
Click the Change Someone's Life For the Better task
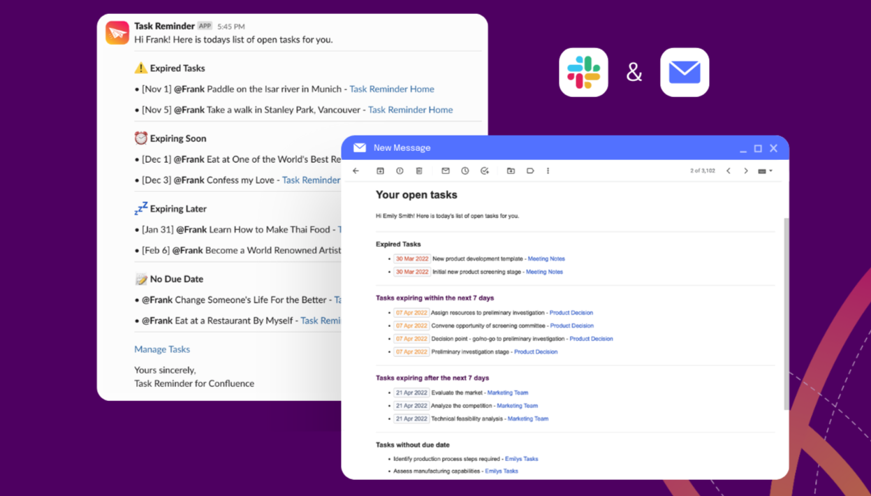tap(251, 300)
